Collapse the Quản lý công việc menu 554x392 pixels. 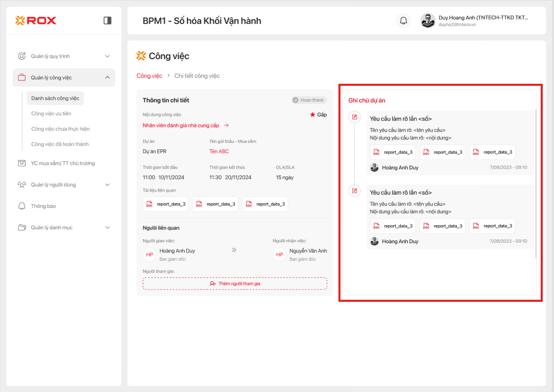point(107,77)
